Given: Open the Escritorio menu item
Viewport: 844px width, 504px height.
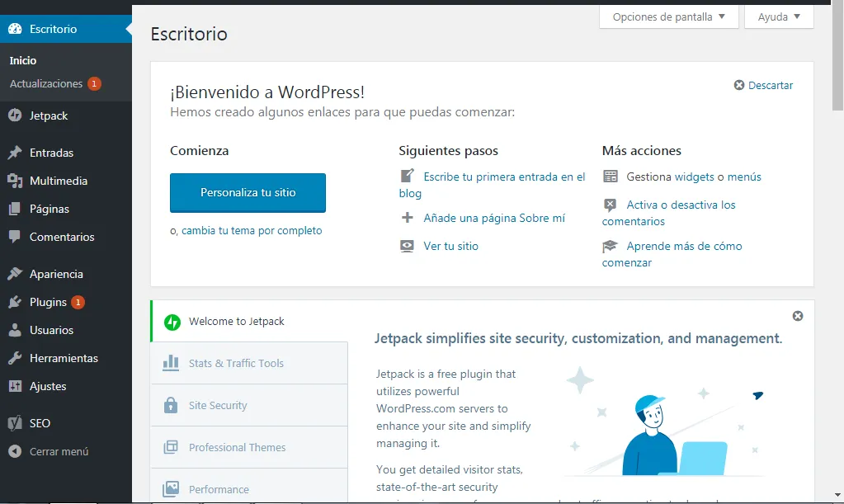Looking at the screenshot, I should click(x=66, y=29).
